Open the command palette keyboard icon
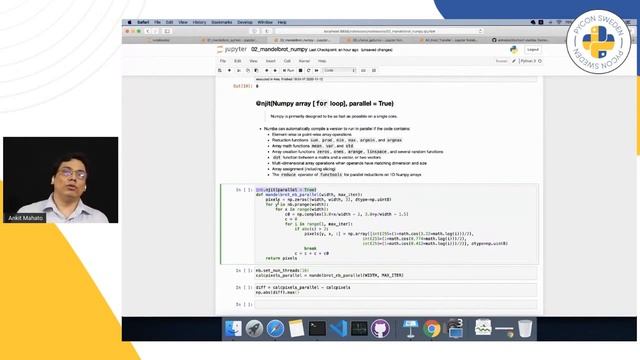The image size is (640, 360). click(x=363, y=71)
